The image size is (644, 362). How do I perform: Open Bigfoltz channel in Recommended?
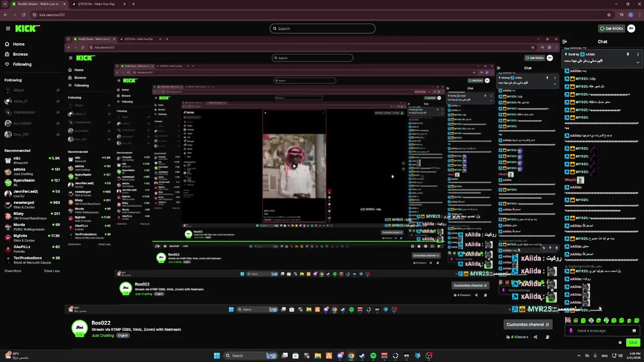(x=32, y=238)
